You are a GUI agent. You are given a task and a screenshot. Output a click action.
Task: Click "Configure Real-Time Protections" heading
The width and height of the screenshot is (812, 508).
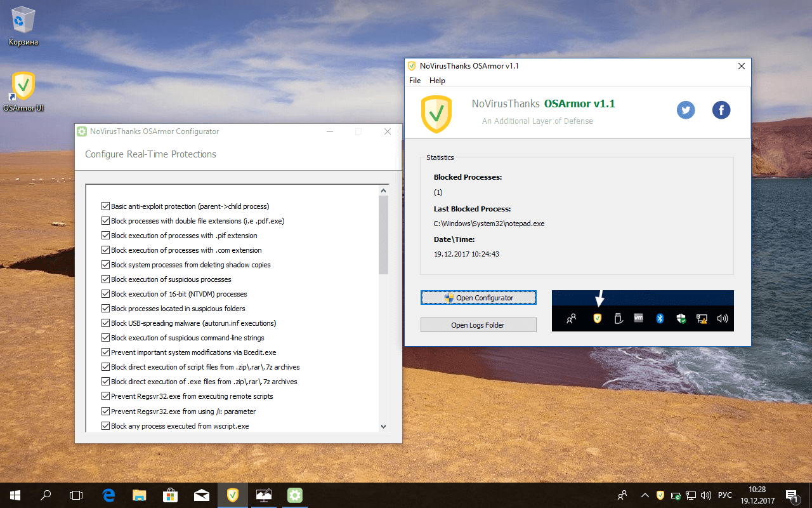(x=150, y=154)
